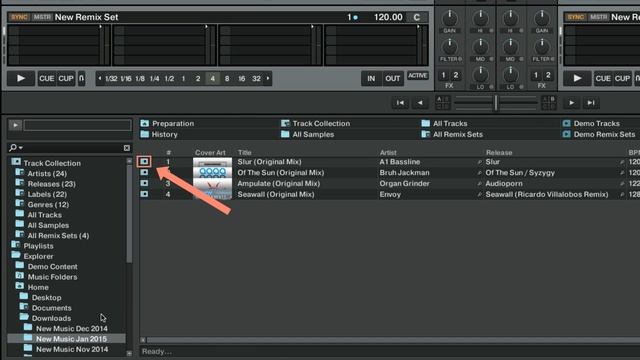Click left channel FILTER knob
Screen dimensions: 640x360
[450, 47]
